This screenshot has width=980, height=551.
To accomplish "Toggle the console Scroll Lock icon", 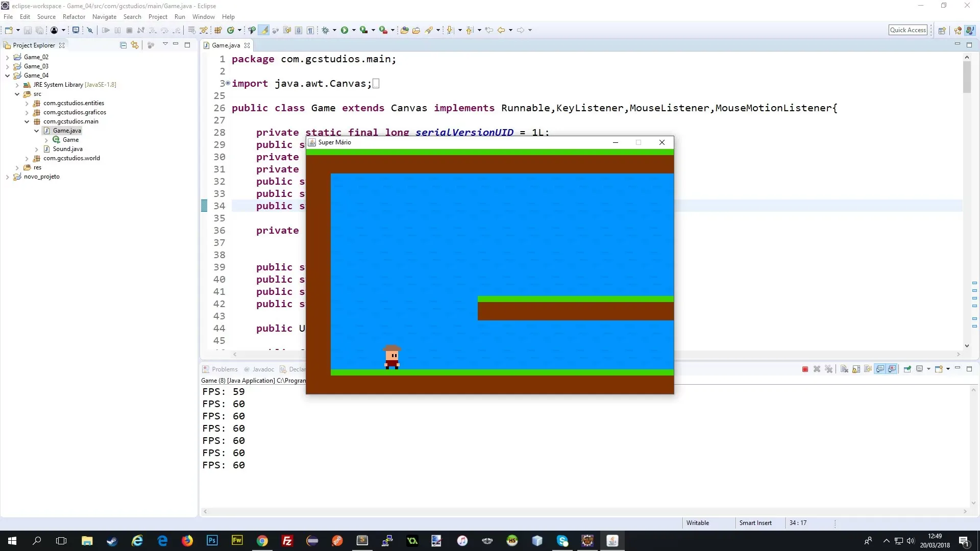I will 856,369.
